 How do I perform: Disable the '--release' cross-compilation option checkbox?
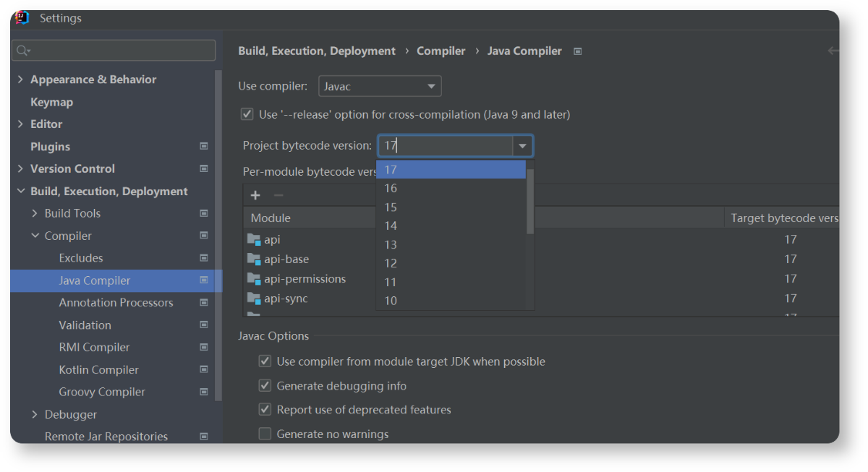pyautogui.click(x=247, y=114)
